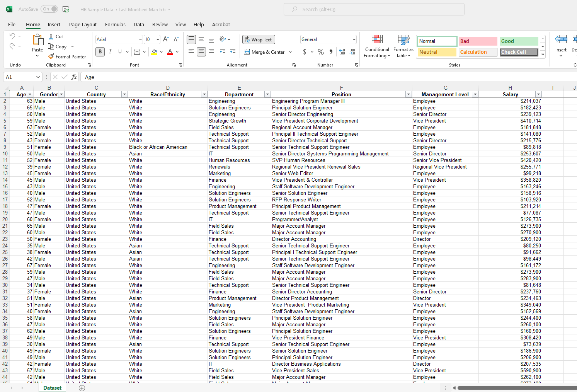Apply the Bad cell style
Image resolution: width=577 pixels, height=392 pixels.
click(x=478, y=41)
